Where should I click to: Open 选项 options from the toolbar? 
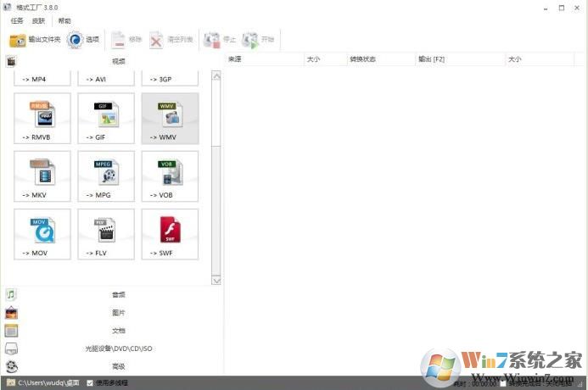tap(84, 40)
